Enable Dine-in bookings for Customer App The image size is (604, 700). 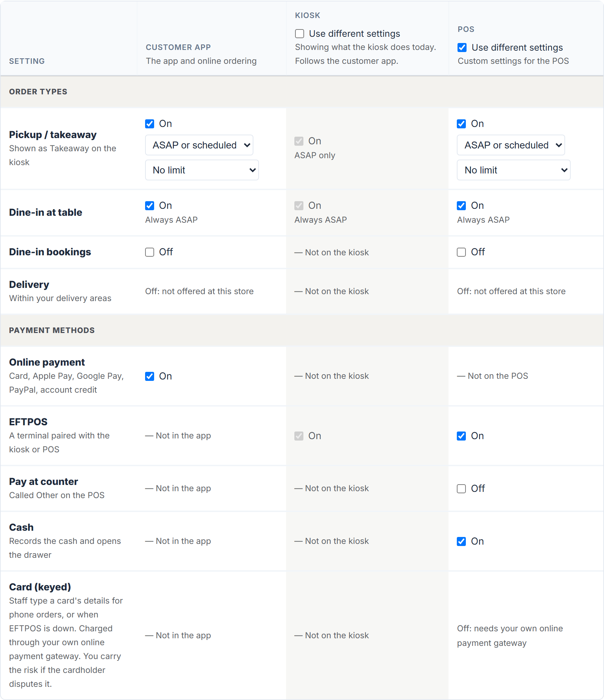150,252
